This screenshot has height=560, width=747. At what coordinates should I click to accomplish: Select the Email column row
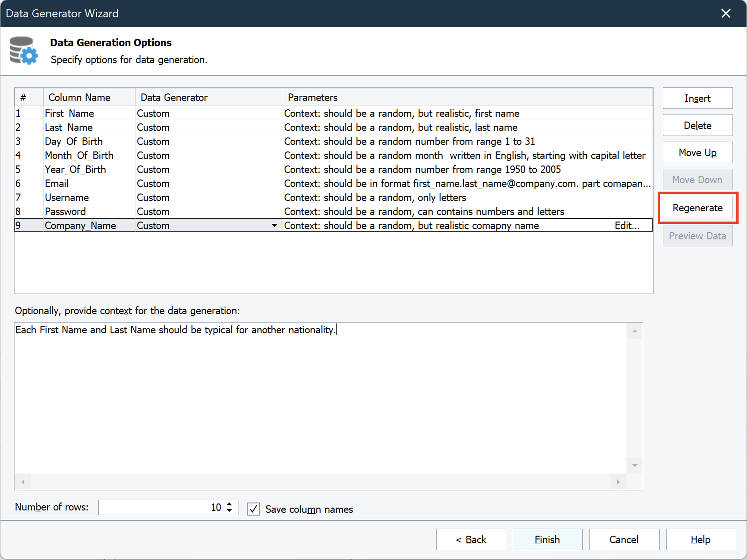(57, 184)
